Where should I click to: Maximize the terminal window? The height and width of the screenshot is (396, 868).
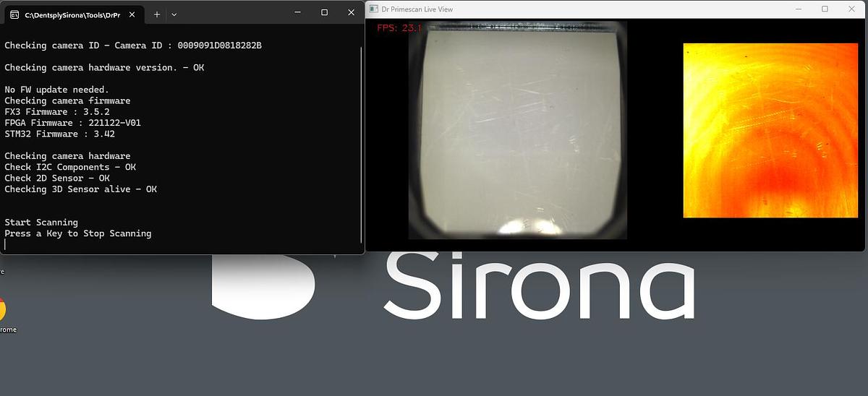click(x=324, y=12)
